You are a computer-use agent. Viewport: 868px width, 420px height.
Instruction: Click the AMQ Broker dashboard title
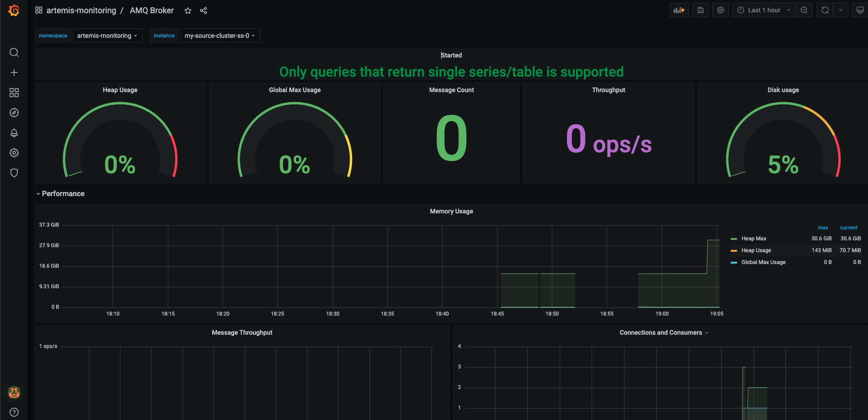(151, 10)
